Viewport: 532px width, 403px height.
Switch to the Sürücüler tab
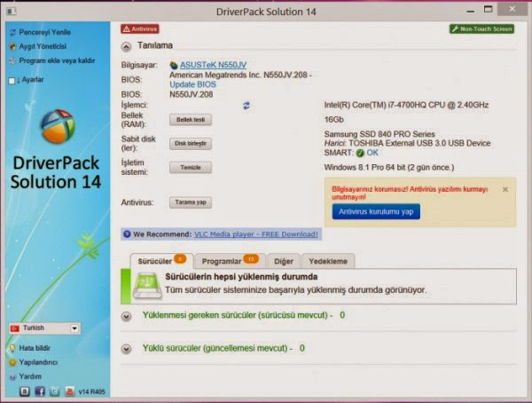162,261
